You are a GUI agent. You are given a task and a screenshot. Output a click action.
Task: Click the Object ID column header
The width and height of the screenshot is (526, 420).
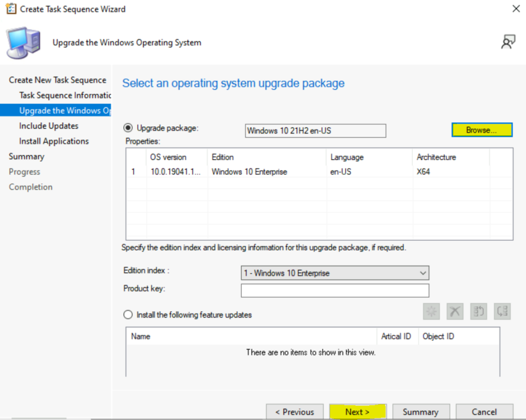coord(459,336)
